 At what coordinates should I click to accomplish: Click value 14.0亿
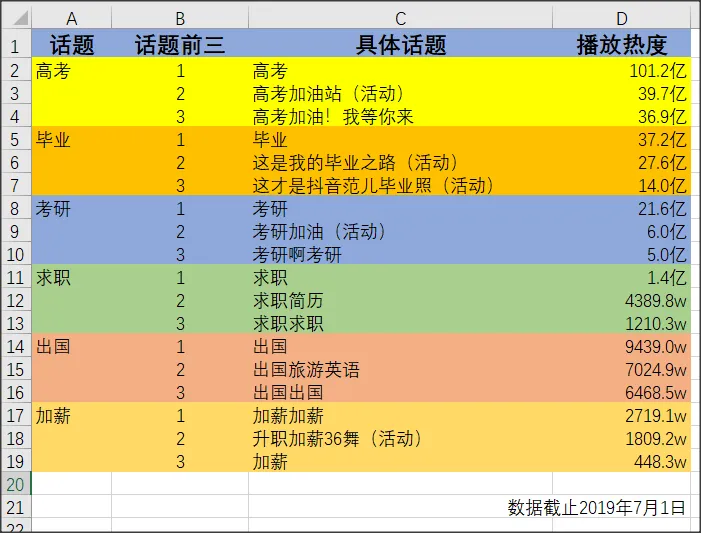[662, 186]
